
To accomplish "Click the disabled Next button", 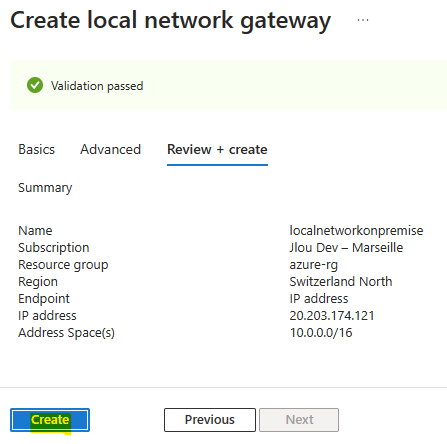I will point(299,420).
